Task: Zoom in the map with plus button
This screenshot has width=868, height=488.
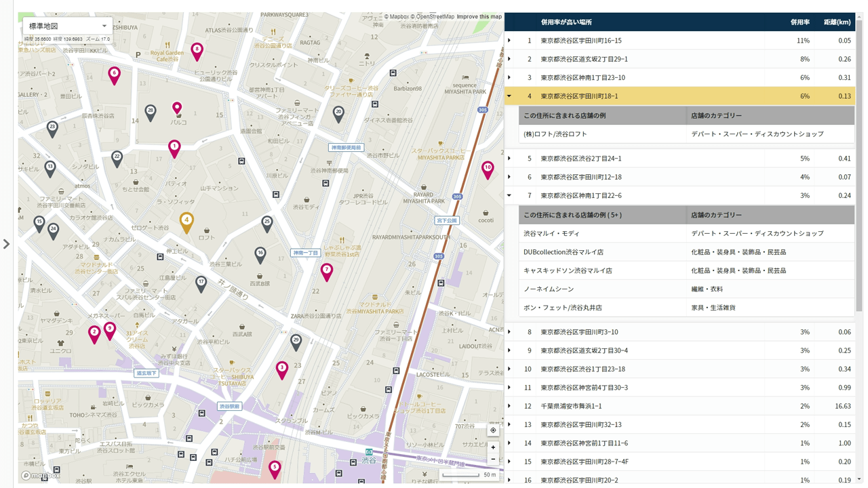Action: point(493,447)
